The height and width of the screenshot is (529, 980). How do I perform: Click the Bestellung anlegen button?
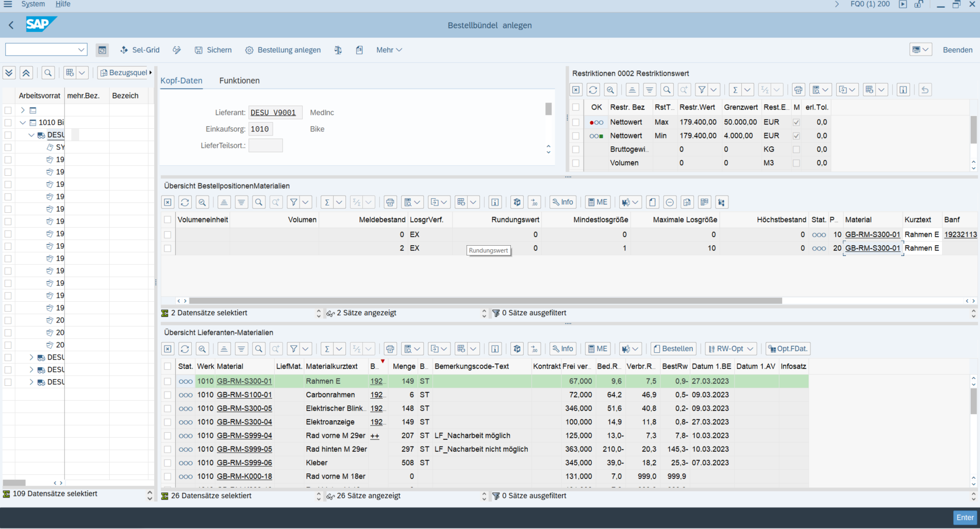283,50
